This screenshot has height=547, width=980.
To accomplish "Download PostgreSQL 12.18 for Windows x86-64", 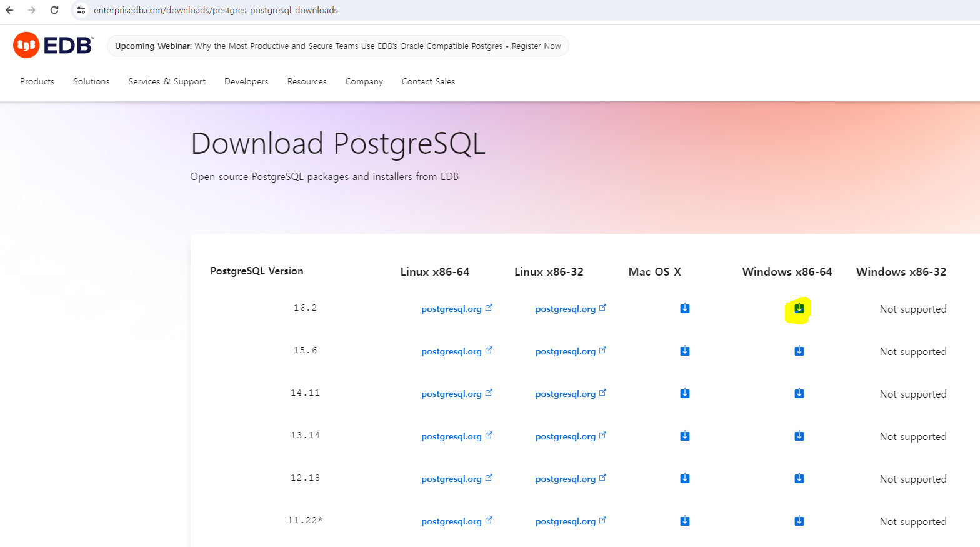I will pos(799,478).
